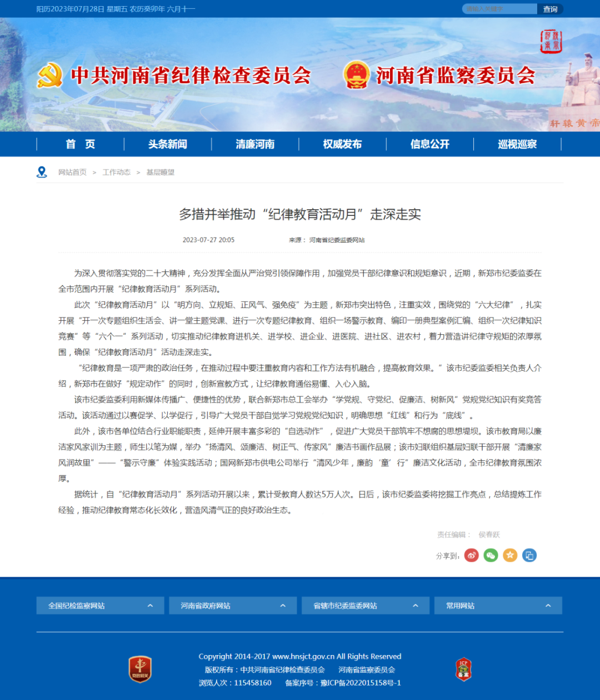600x700 pixels.
Task: Click the ICP备案 number 豫ICP备2022015158号-1
Action: (x=361, y=683)
